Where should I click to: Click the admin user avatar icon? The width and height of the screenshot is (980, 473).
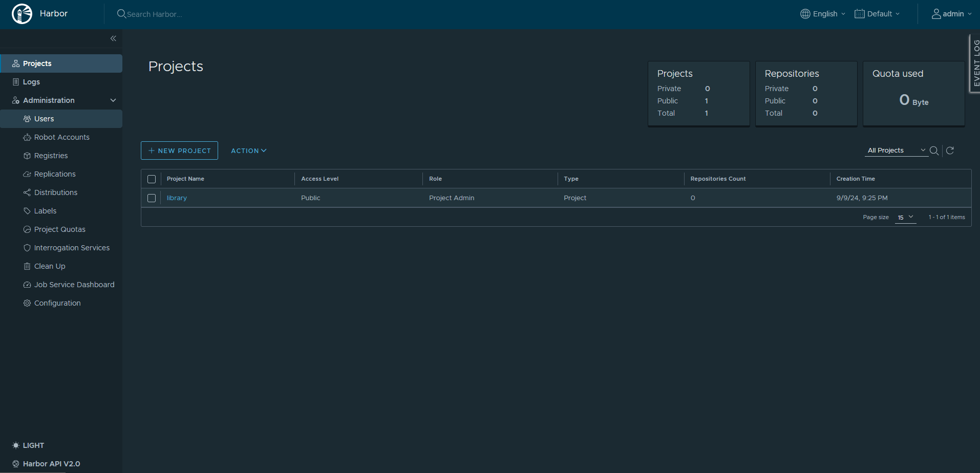[936, 14]
